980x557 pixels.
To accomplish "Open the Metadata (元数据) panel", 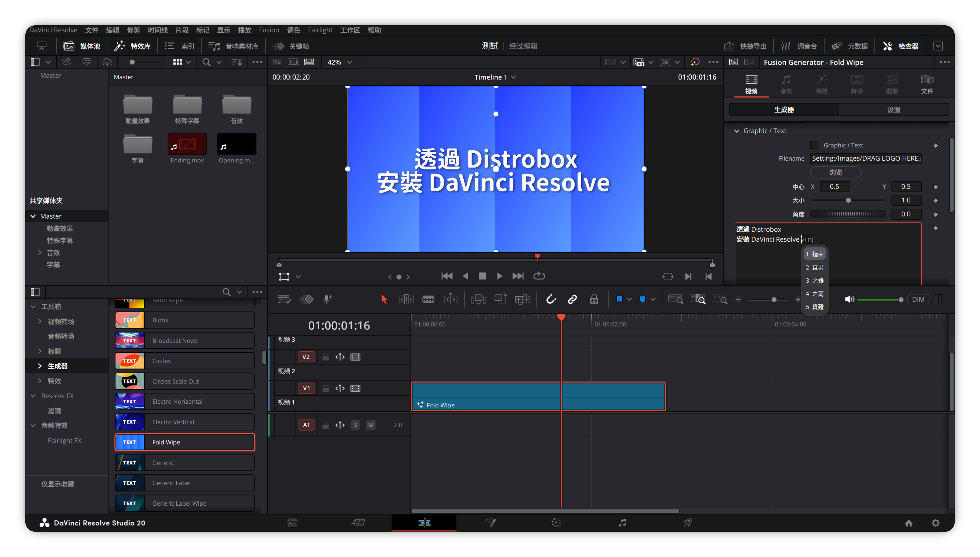I will (x=849, y=46).
